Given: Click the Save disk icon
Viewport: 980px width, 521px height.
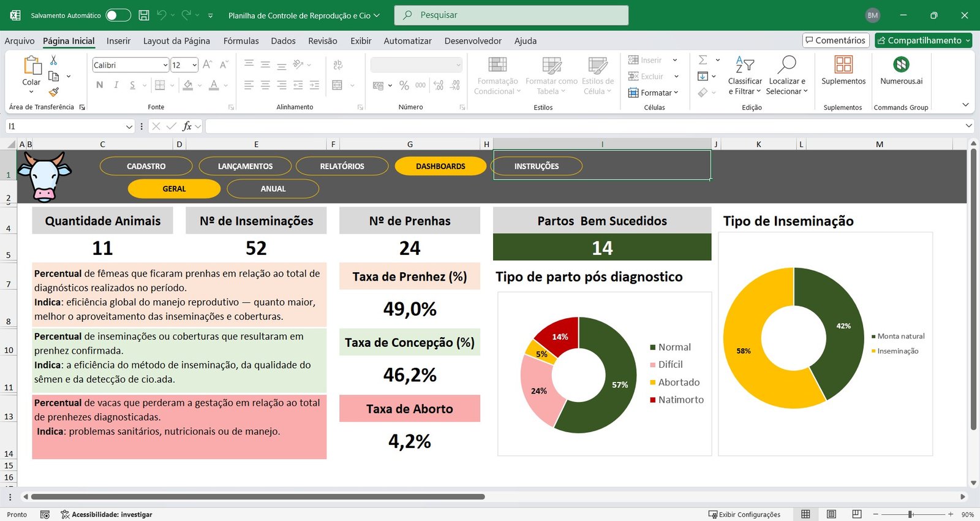Looking at the screenshot, I should [x=144, y=15].
